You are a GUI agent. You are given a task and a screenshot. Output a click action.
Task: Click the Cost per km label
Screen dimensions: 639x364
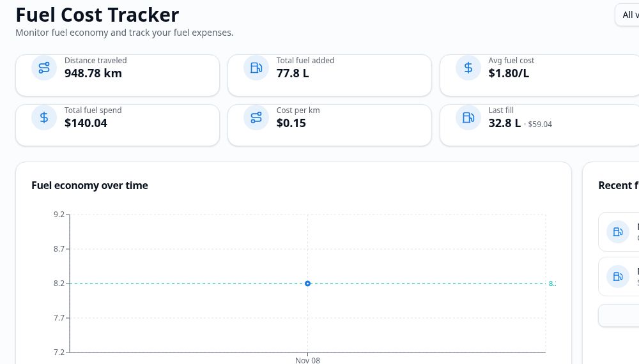[x=298, y=110]
